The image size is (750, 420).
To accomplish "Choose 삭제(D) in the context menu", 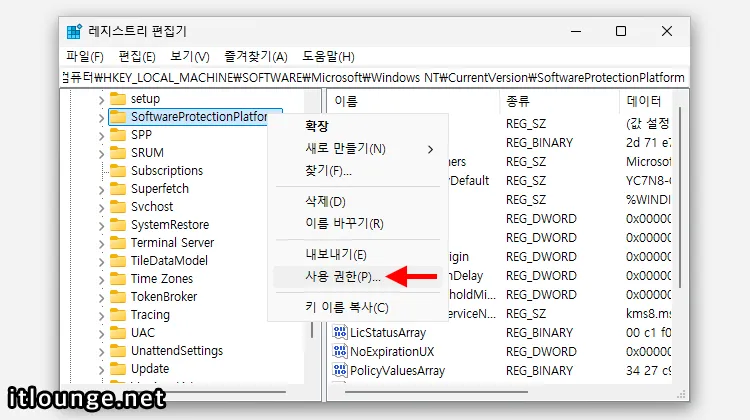I will [358, 201].
